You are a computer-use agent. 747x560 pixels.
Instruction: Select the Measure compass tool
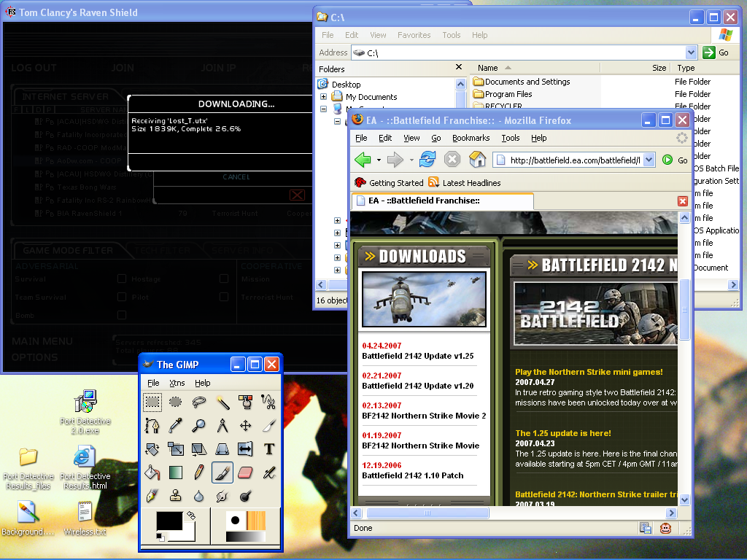point(222,426)
